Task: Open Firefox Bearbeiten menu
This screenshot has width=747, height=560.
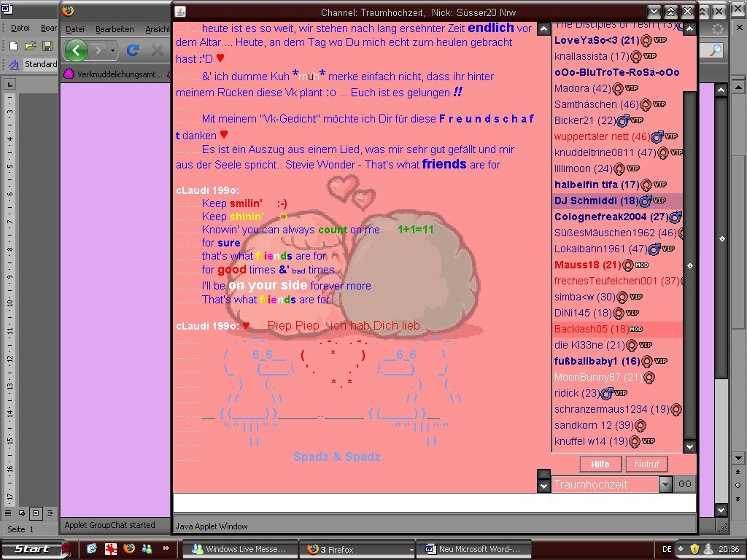Action: click(x=115, y=29)
